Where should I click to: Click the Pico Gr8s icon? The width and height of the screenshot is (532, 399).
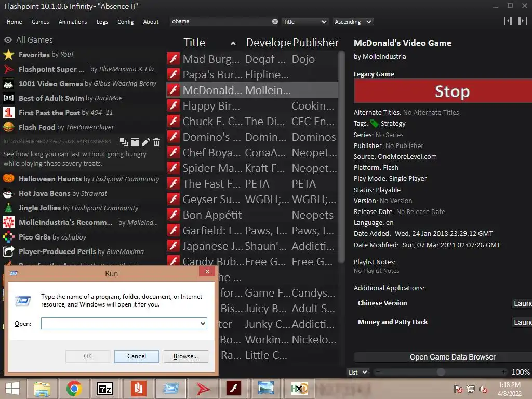[x=8, y=237]
